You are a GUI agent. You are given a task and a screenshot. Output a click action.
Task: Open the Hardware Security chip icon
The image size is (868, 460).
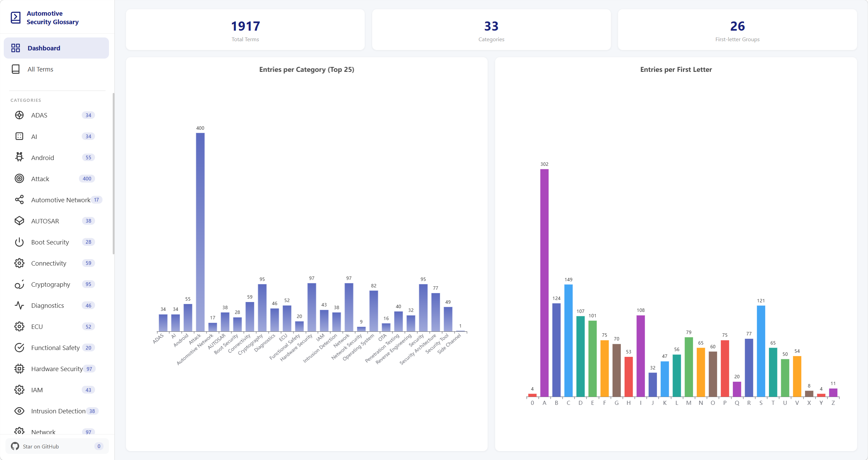tap(19, 369)
